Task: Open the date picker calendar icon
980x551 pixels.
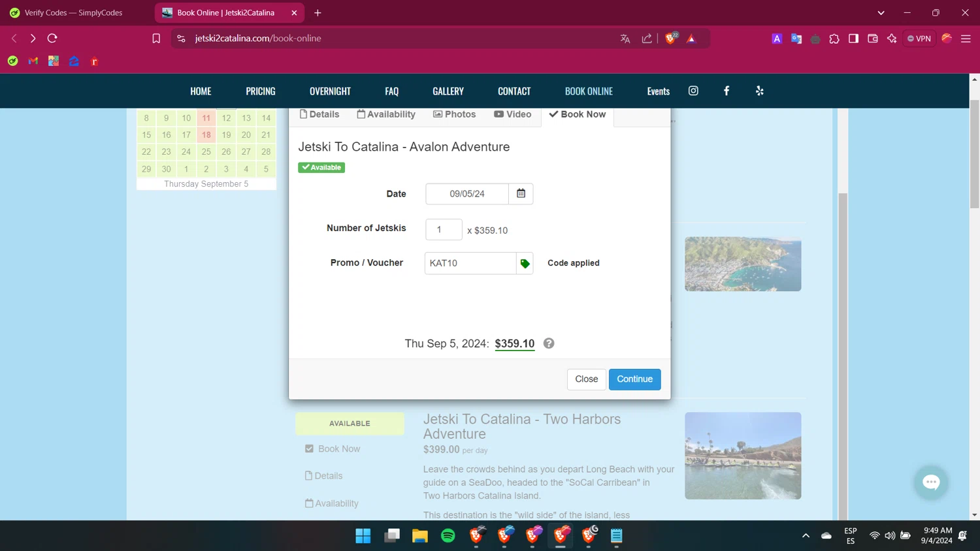Action: pyautogui.click(x=521, y=194)
